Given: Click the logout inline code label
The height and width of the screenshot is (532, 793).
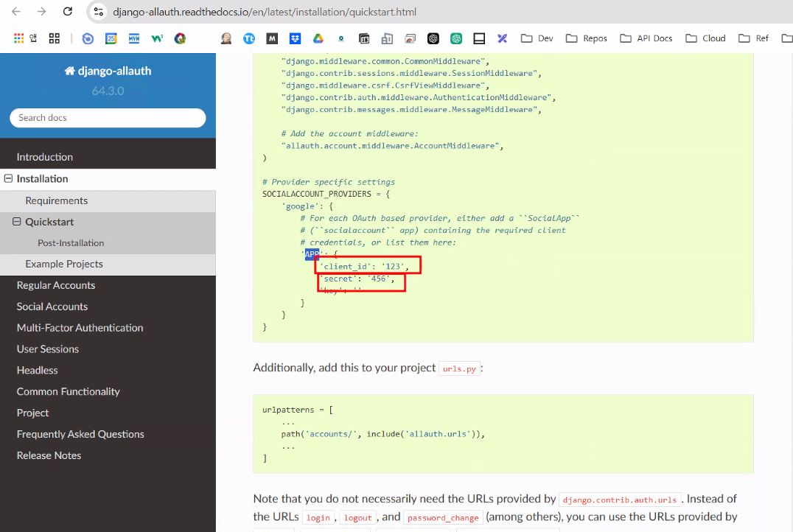Looking at the screenshot, I should tap(358, 517).
